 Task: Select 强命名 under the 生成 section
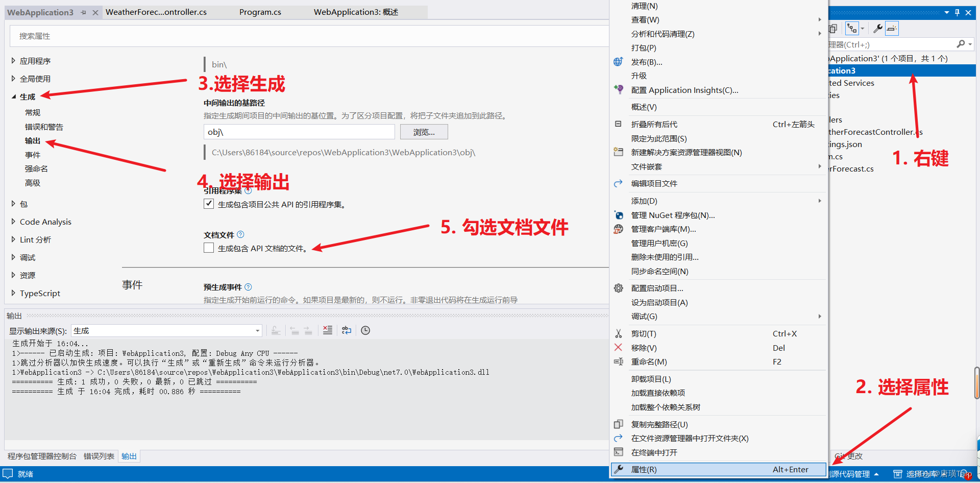tap(36, 168)
